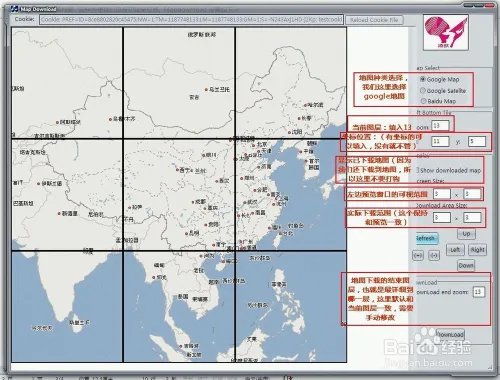Select the Google Satellite radio option
Image resolution: width=500 pixels, height=380 pixels.
pos(423,90)
